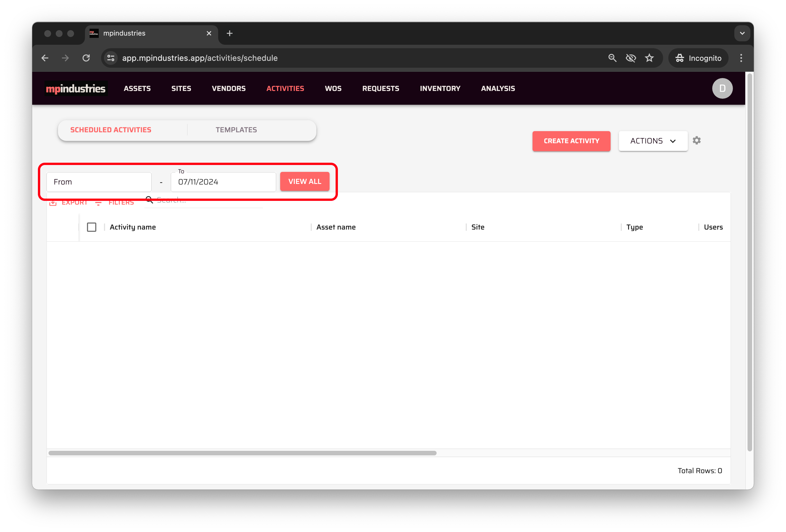Click the From date field
Viewport: 786px width, 532px height.
tap(99, 182)
